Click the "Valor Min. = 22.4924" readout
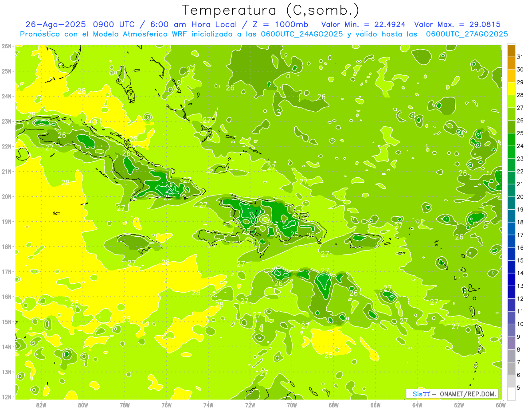 pyautogui.click(x=363, y=24)
